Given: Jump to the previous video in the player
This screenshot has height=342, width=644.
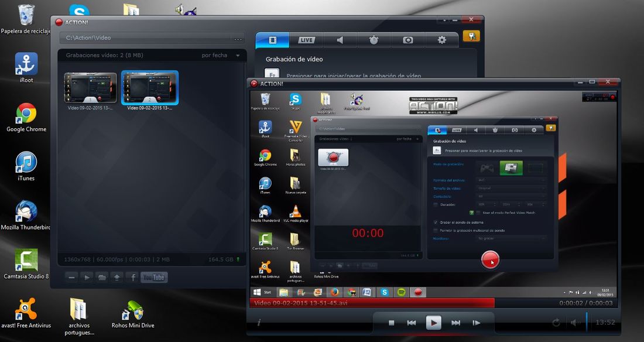Looking at the screenshot, I should (x=412, y=323).
